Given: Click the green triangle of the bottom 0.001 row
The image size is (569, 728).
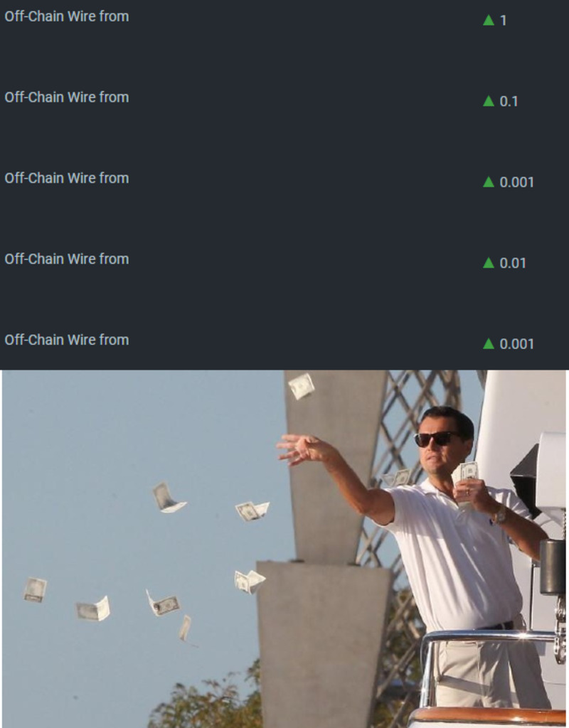Looking at the screenshot, I should click(488, 343).
